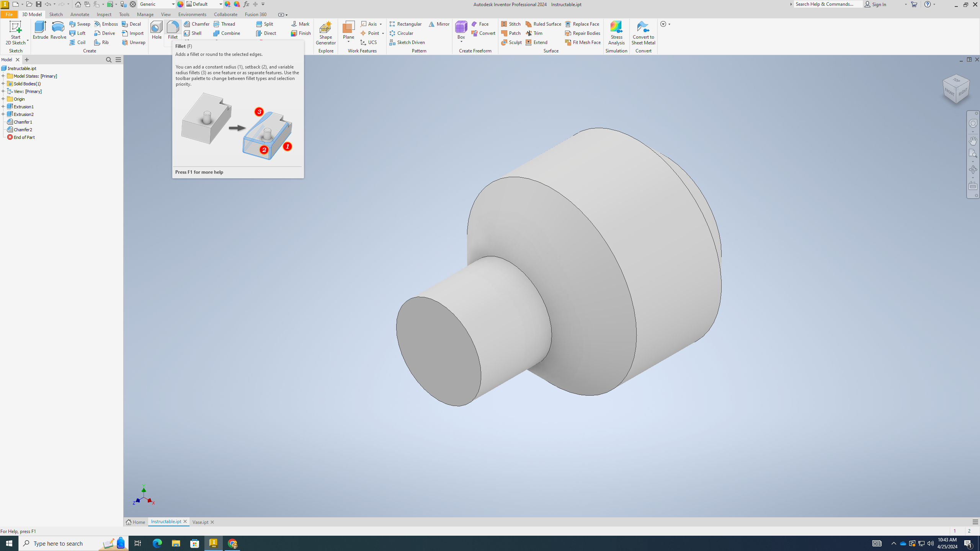This screenshot has height=551, width=980.
Task: Select Circular pattern tool
Action: pos(401,33)
